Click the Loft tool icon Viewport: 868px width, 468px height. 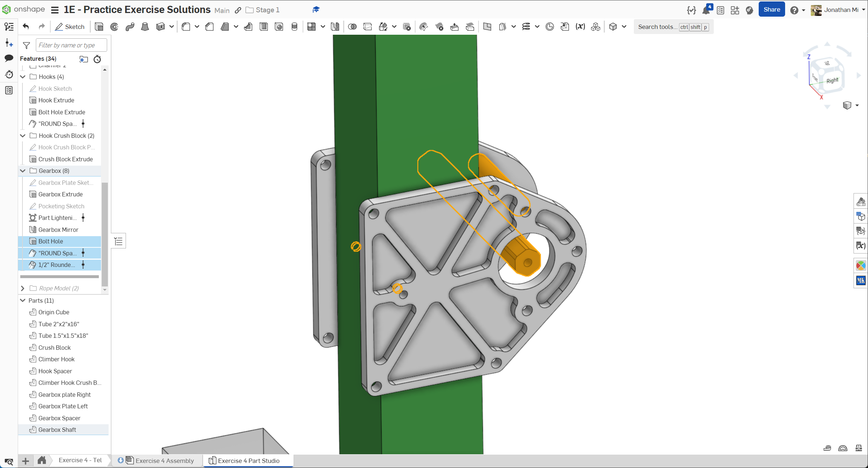tap(145, 27)
